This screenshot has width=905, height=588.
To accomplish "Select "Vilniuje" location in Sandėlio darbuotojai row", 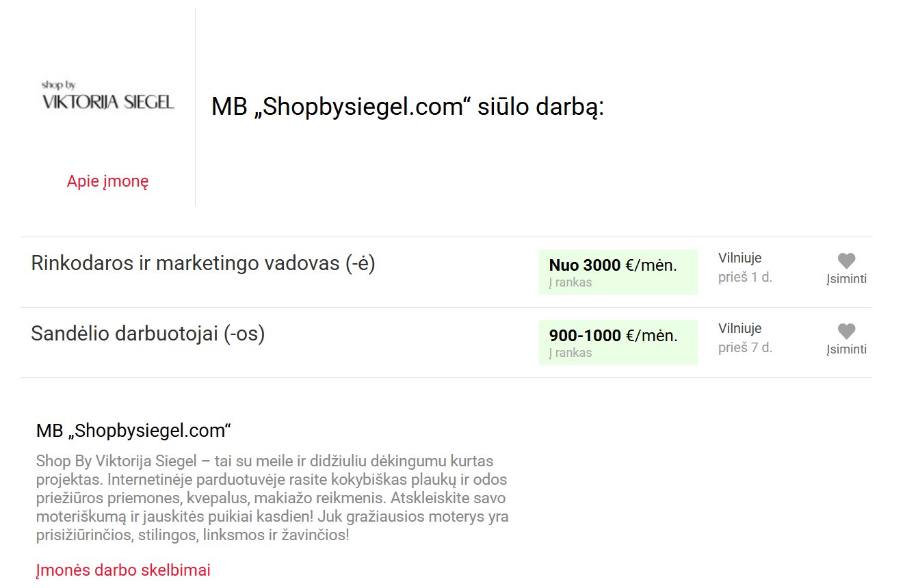I will [x=739, y=328].
